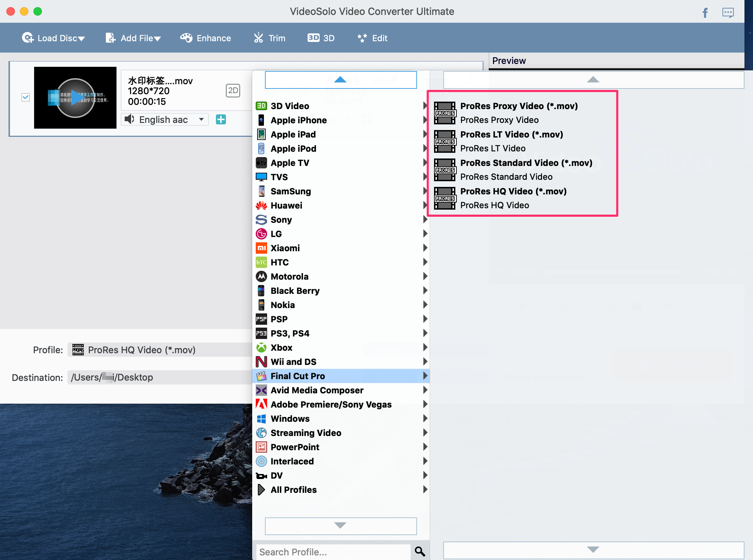The image size is (753, 560).
Task: Select the Apple TV category
Action: point(341,163)
